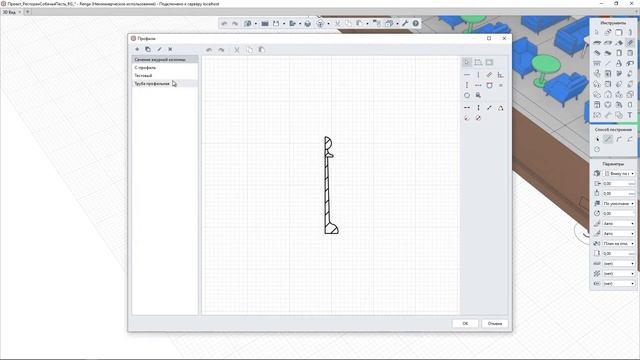Select the 'Сечение входной колонны' profile
Viewport: 640px width, 360px height.
(x=165, y=60)
